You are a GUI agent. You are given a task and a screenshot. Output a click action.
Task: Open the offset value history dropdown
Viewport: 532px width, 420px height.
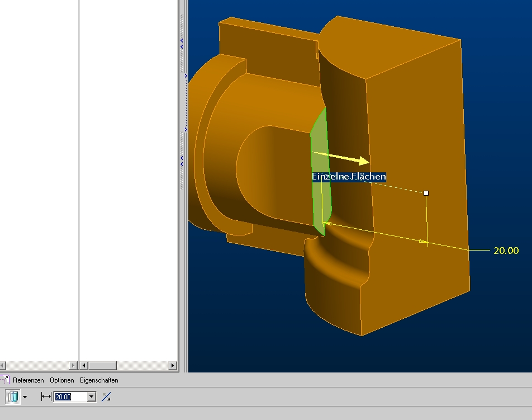click(x=92, y=397)
